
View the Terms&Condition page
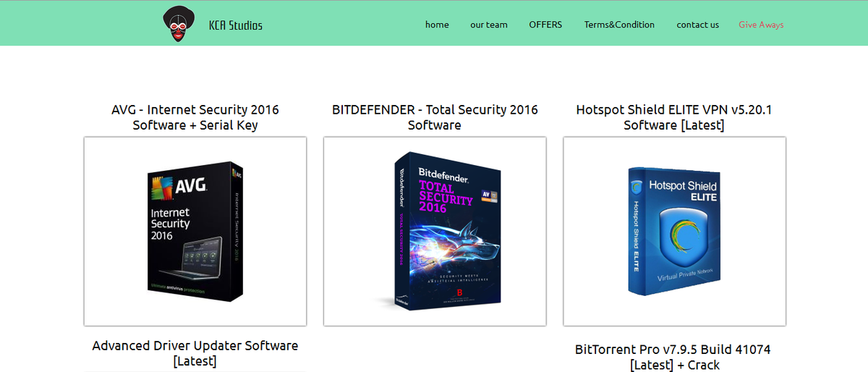click(x=619, y=25)
